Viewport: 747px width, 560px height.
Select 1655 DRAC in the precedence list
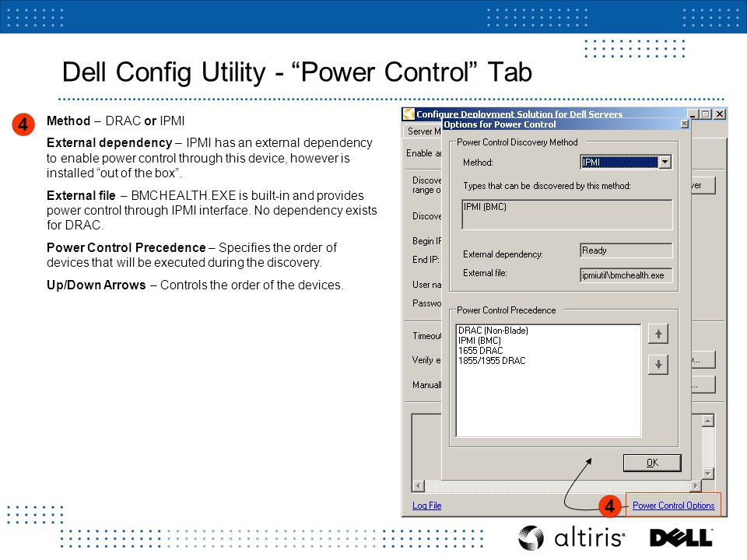coord(481,351)
